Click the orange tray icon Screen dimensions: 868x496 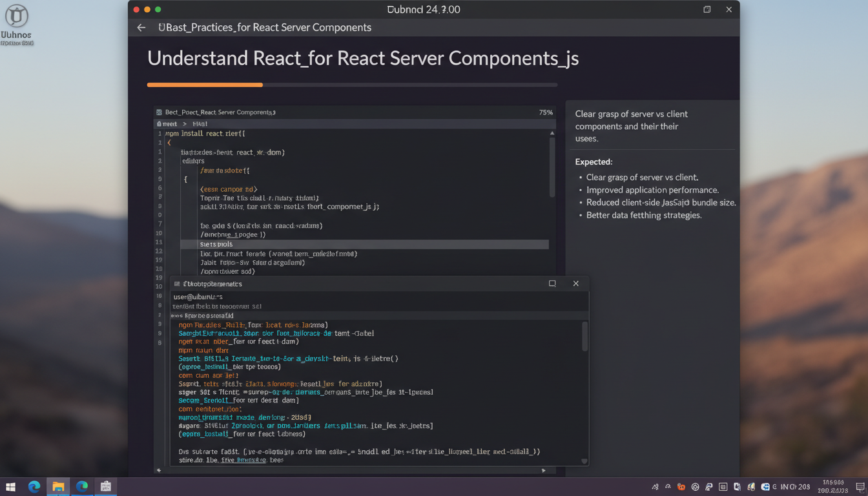[x=681, y=487]
